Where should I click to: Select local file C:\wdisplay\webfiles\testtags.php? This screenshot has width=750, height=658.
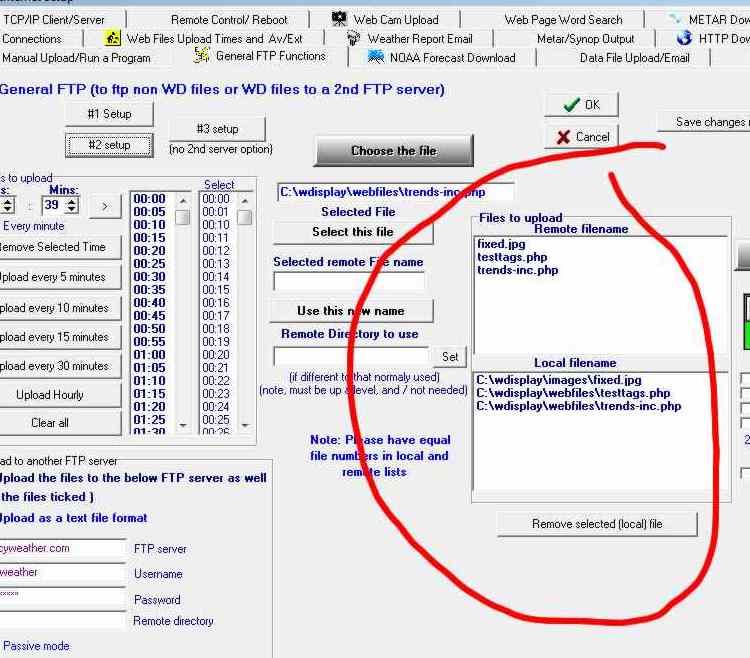coord(573,393)
